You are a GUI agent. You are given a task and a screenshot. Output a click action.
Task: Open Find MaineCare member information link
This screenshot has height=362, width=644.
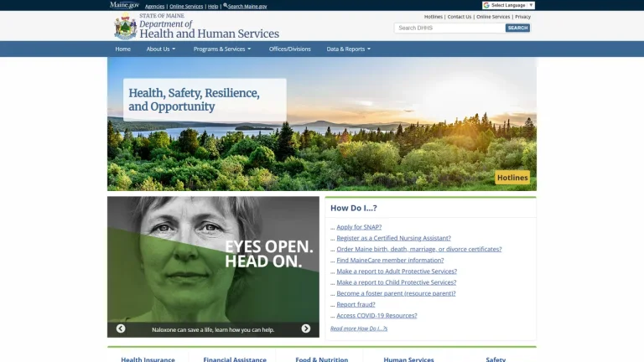[390, 261]
